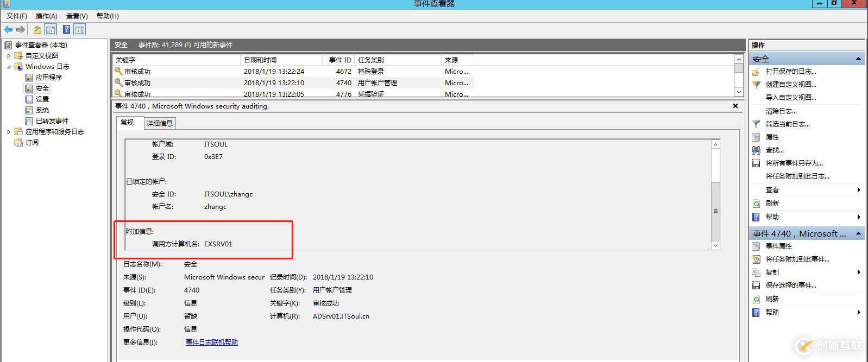Click the 保存选择的事件 save icon
This screenshot has width=868, height=362.
756,285
